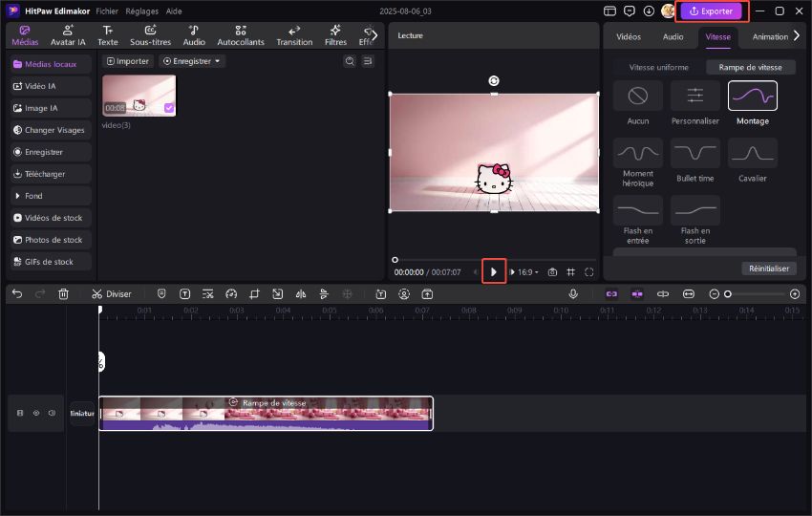Toggle the grid overlay icon under preview
Viewport: 812px width, 516px height.
pyautogui.click(x=570, y=272)
